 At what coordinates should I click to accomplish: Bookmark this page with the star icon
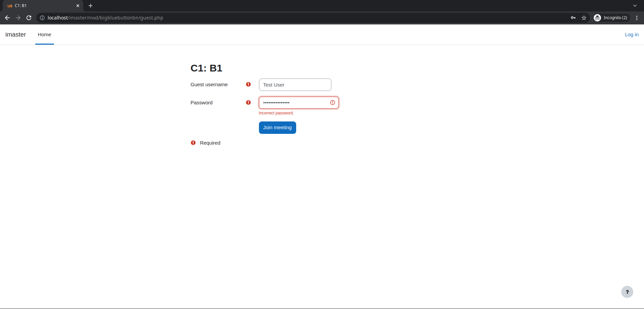584,18
